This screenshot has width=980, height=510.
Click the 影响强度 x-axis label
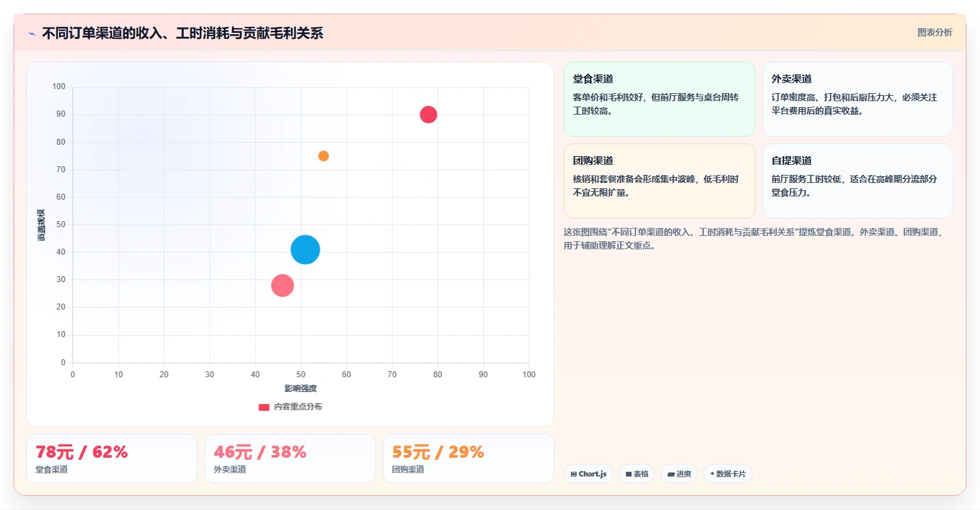(x=301, y=389)
